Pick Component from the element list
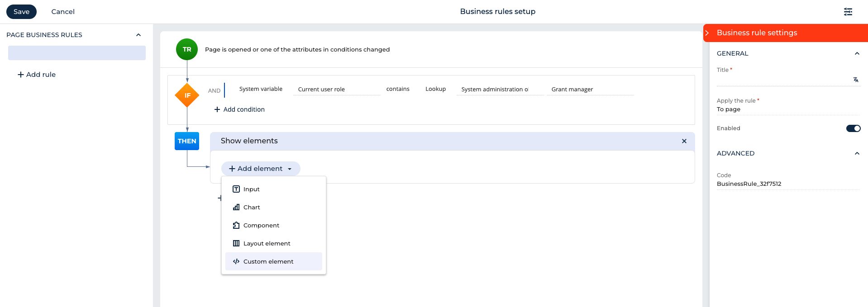 click(x=261, y=225)
